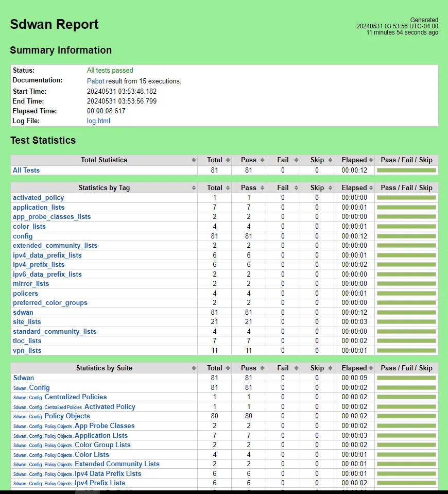This screenshot has height=494, width=448.
Task: Open the All Tests results page
Action: [26, 170]
